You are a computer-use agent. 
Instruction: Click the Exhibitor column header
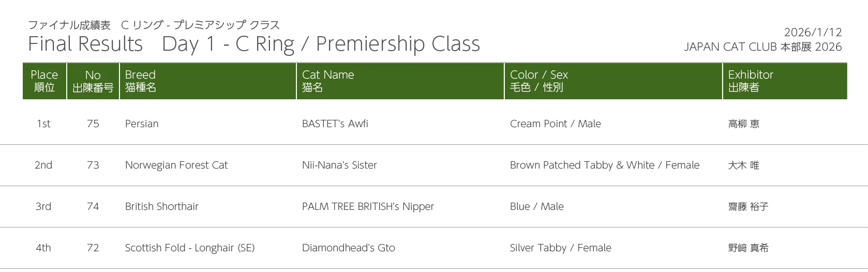pos(751,81)
